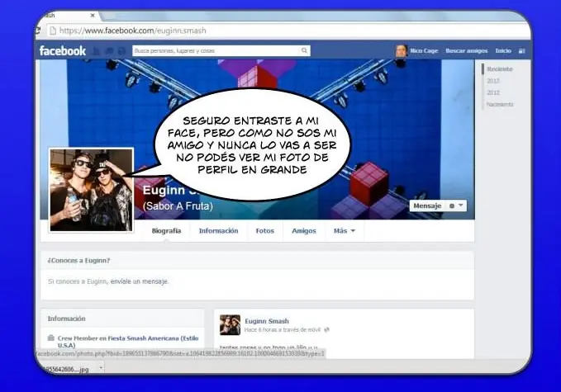Open the messages icon in header
Image resolution: width=561 pixels, height=392 pixels.
[x=109, y=50]
